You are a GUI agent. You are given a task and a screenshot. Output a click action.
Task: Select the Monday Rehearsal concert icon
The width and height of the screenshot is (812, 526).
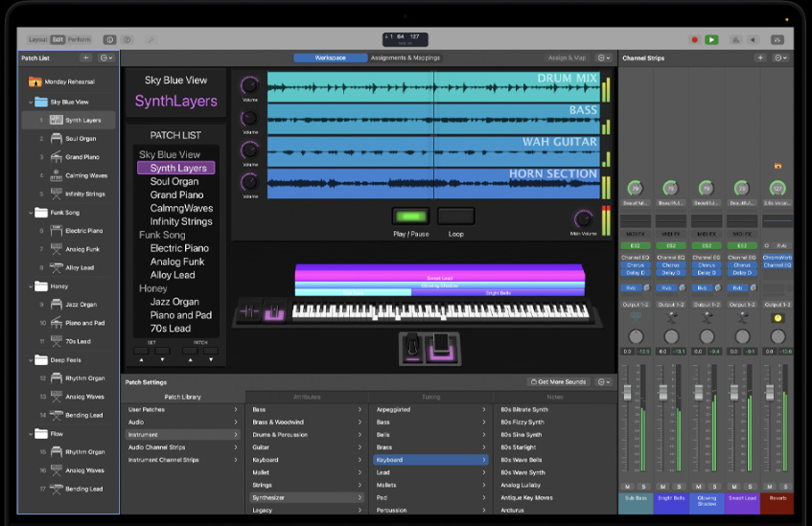[x=35, y=81]
